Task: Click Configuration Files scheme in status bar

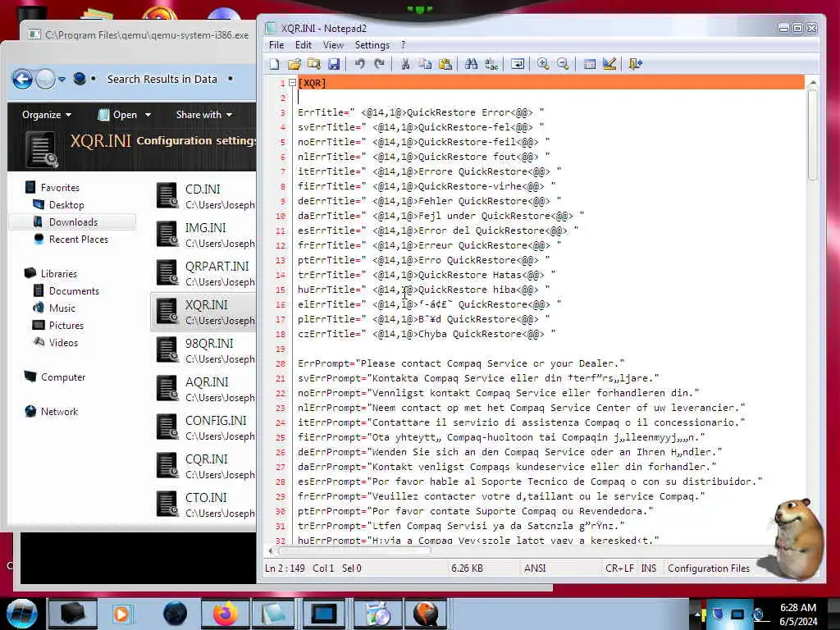Action: pyautogui.click(x=709, y=568)
